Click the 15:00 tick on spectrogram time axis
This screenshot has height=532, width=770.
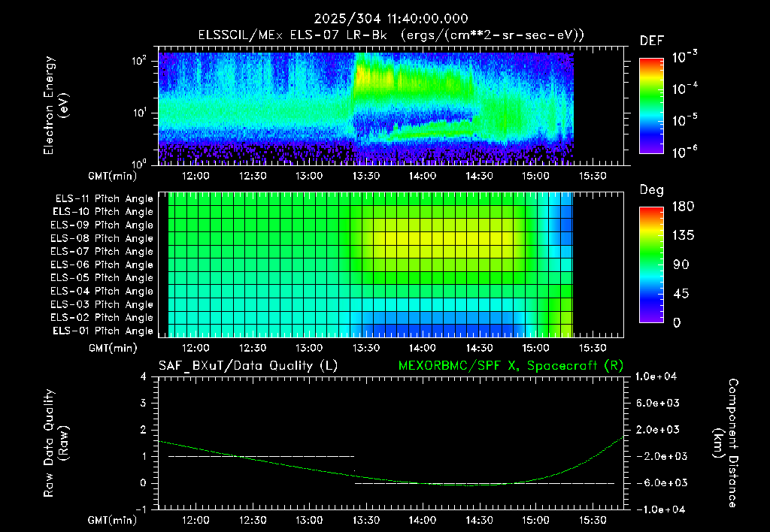coord(535,176)
